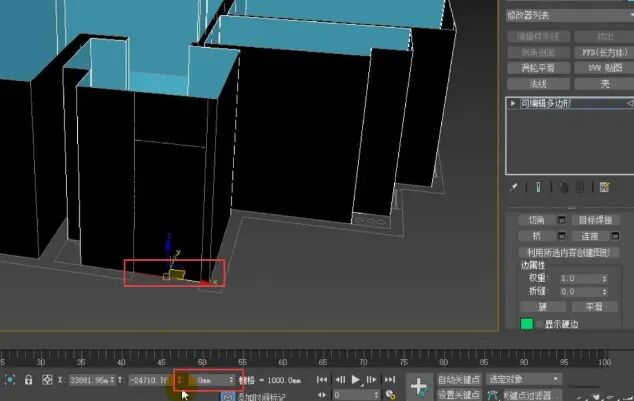Click the frame number spinner arrows
Image resolution: width=634 pixels, height=401 pixels.
[376, 395]
